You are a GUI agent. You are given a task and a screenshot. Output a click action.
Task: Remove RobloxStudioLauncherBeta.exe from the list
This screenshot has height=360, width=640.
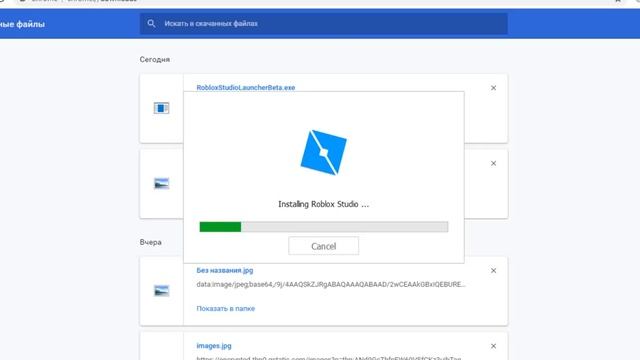click(493, 88)
